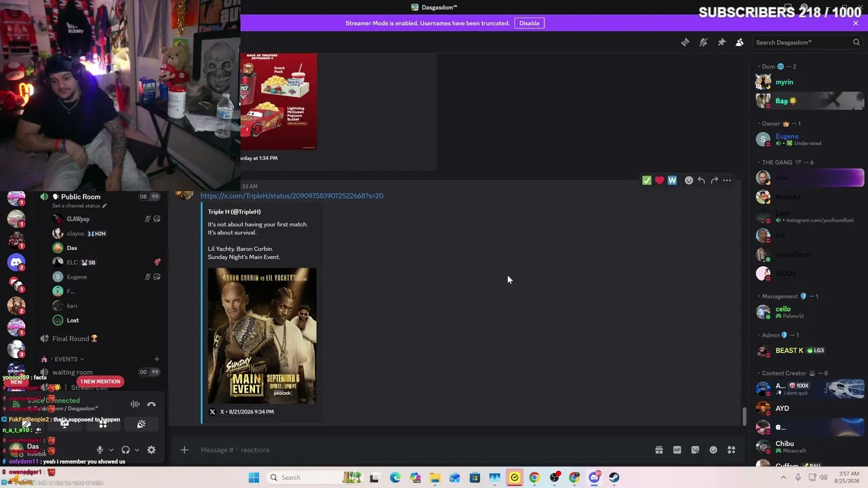Screen dimensions: 868x488
Task: Open the emoji picker in message bar
Action: [713, 450]
